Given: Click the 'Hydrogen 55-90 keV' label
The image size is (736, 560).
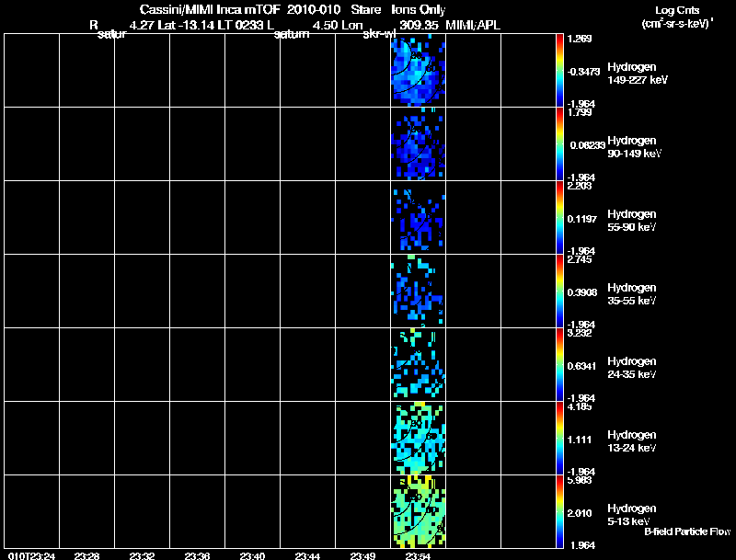Looking at the screenshot, I should coord(632,221).
